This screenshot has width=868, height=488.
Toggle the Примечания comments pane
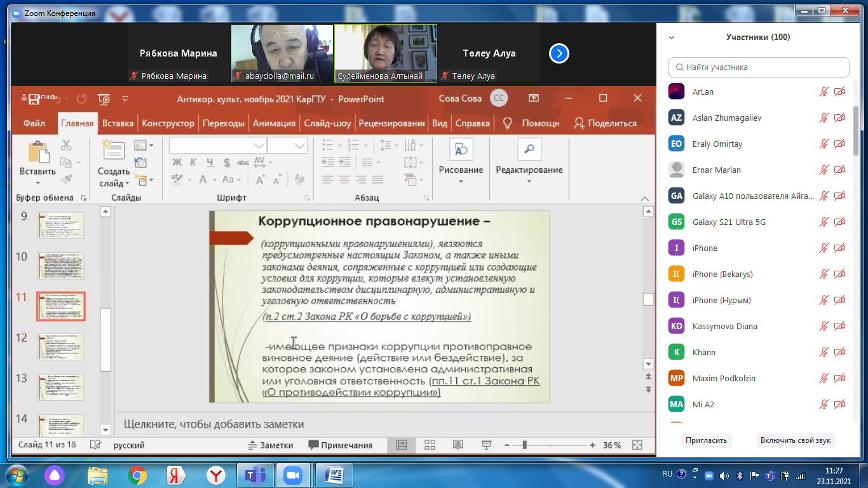click(x=340, y=445)
